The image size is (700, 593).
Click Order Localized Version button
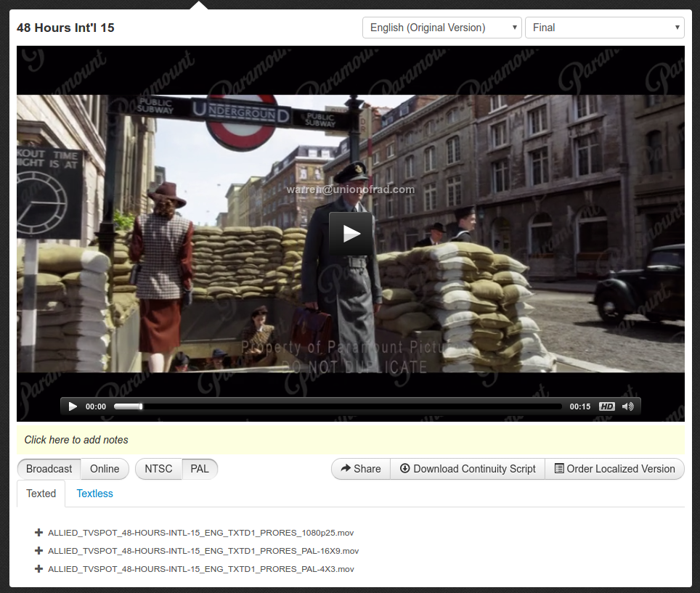click(615, 469)
